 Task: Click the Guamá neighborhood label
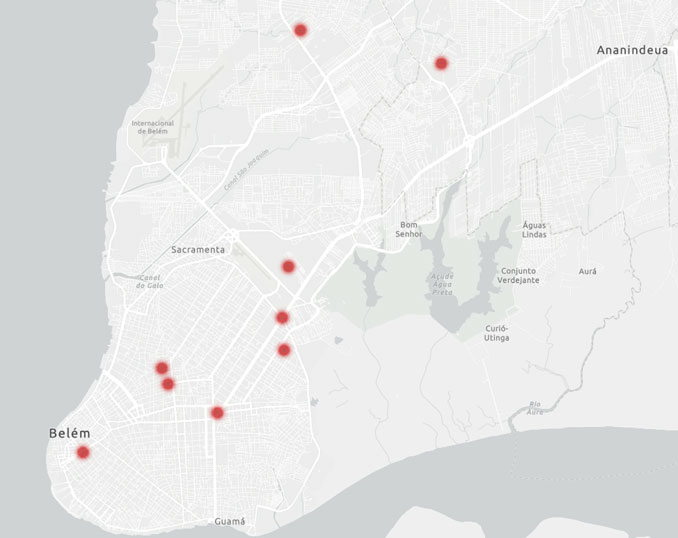click(x=229, y=522)
